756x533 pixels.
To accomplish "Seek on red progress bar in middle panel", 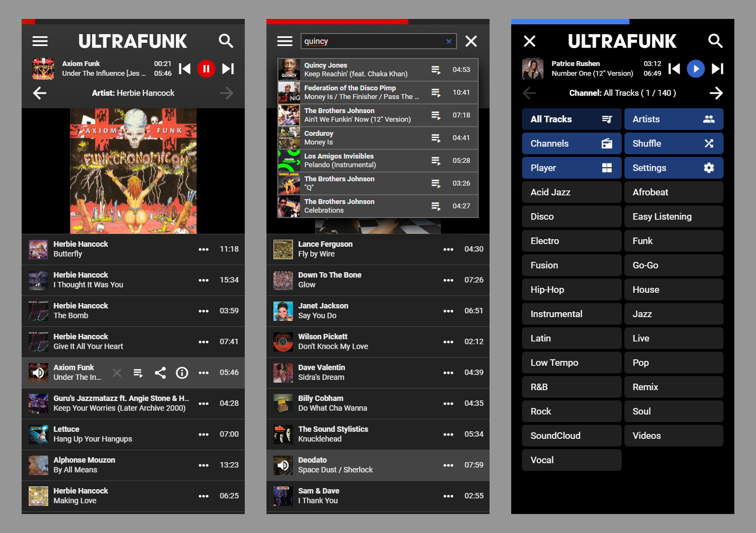I will point(378,22).
